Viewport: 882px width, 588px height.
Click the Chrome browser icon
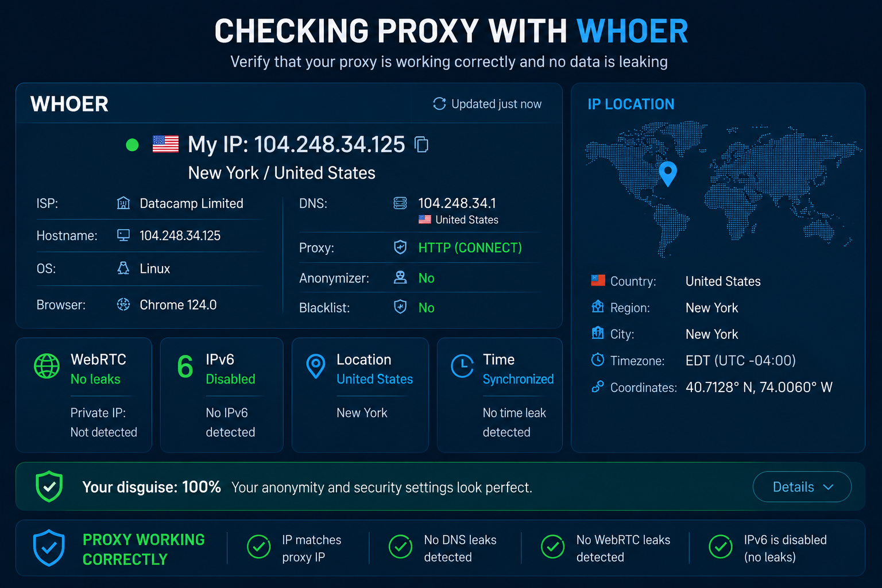click(x=123, y=304)
